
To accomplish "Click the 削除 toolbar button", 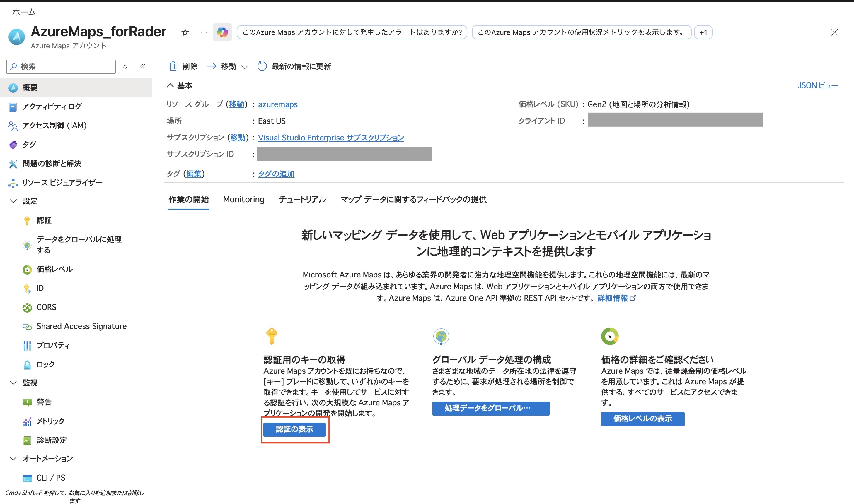I will pyautogui.click(x=183, y=66).
